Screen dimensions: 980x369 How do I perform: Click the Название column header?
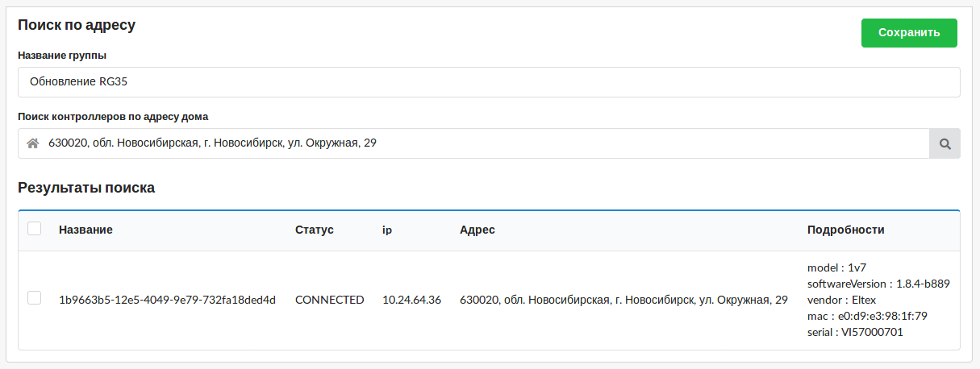click(85, 230)
